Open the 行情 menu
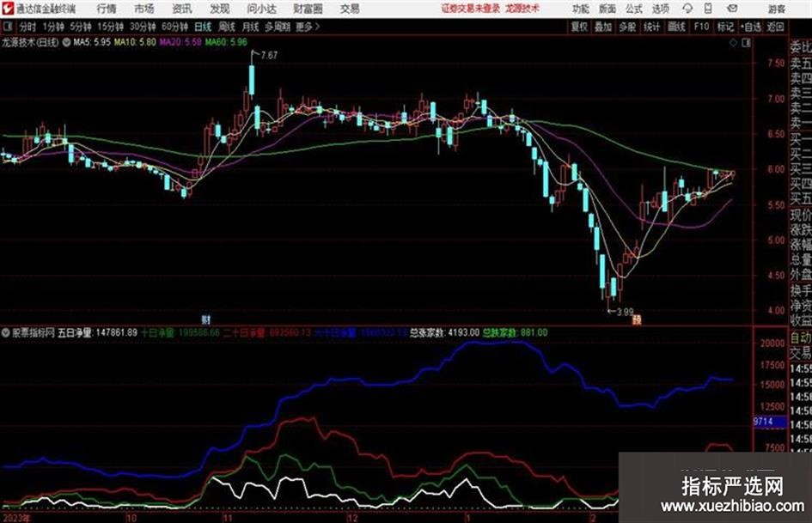Screen dimensions: 812x523 point(107,9)
